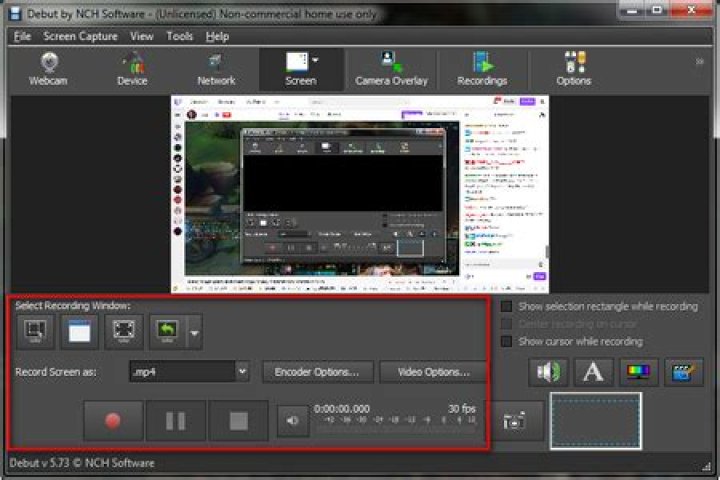
Task: Choose the select-window recording tool
Action: pyautogui.click(x=79, y=332)
